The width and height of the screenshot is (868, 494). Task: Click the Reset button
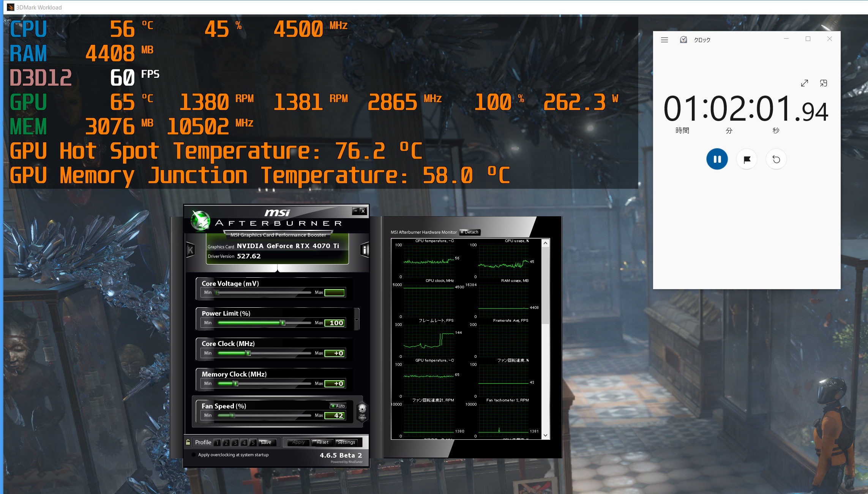(x=322, y=442)
